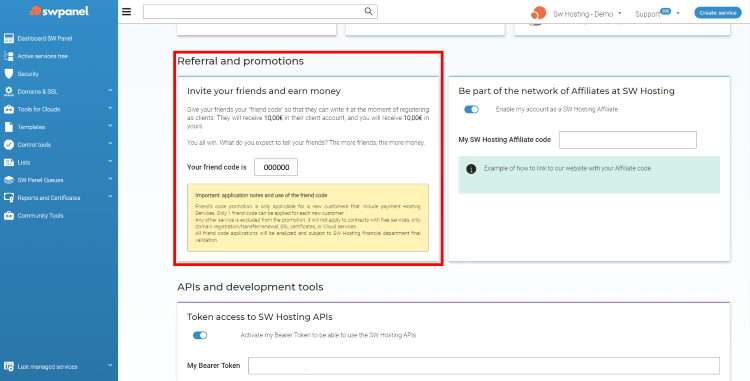The width and height of the screenshot is (750, 381).
Task: Toggle Activate my Bearer Token switch
Action: pos(200,336)
